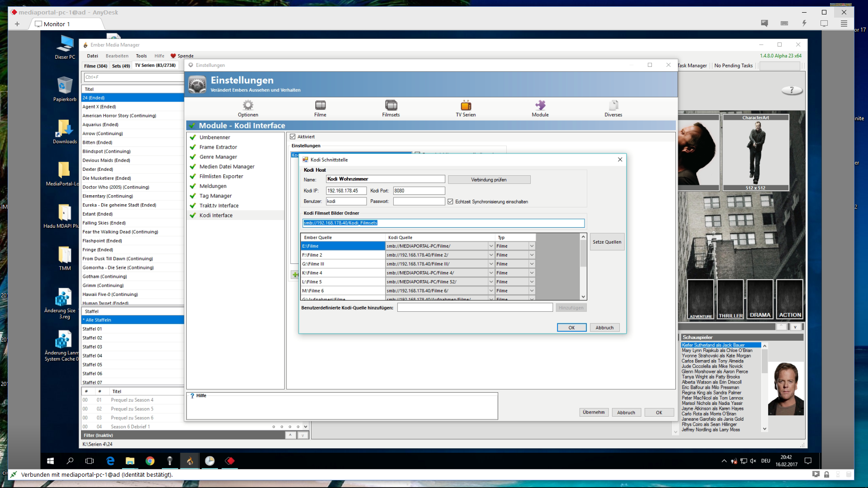Image resolution: width=868 pixels, height=488 pixels.
Task: Open Dieser PC desktop icon
Action: click(65, 47)
